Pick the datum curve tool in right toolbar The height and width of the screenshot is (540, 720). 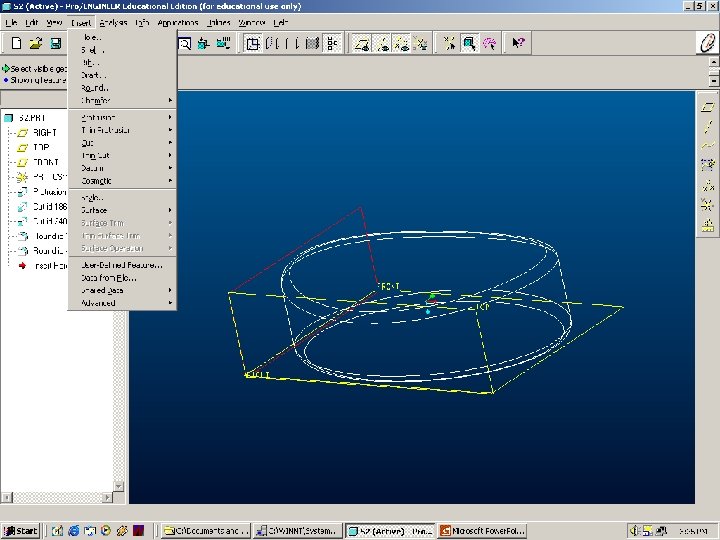[x=709, y=145]
